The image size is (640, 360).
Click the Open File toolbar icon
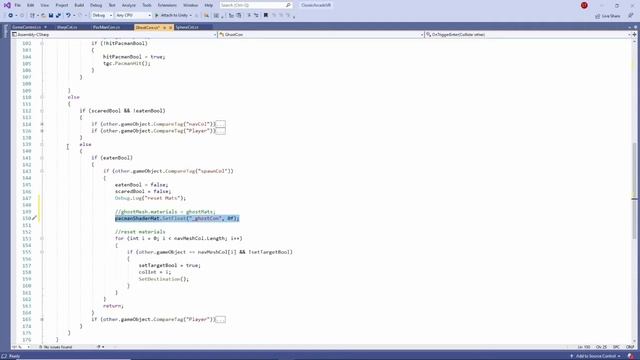click(x=43, y=16)
